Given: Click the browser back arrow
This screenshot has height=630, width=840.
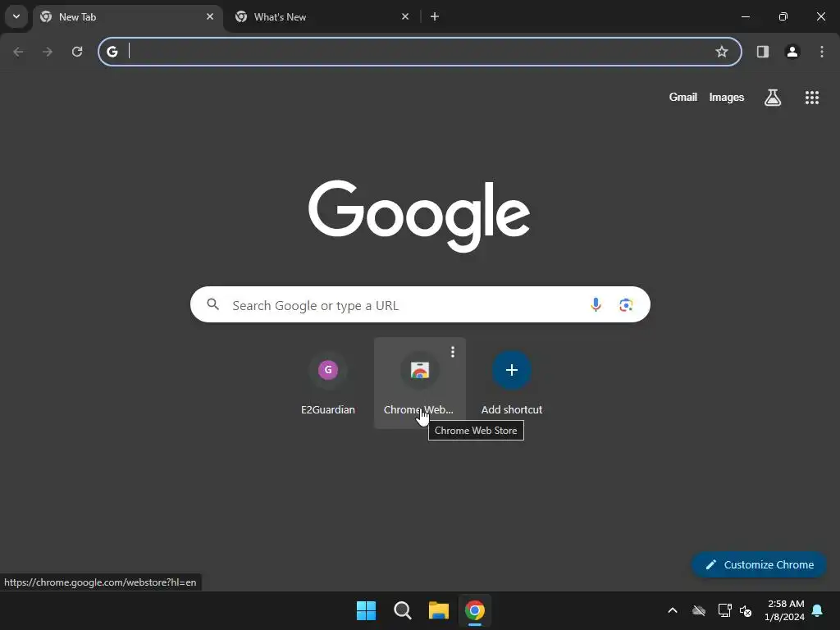Looking at the screenshot, I should [x=18, y=52].
